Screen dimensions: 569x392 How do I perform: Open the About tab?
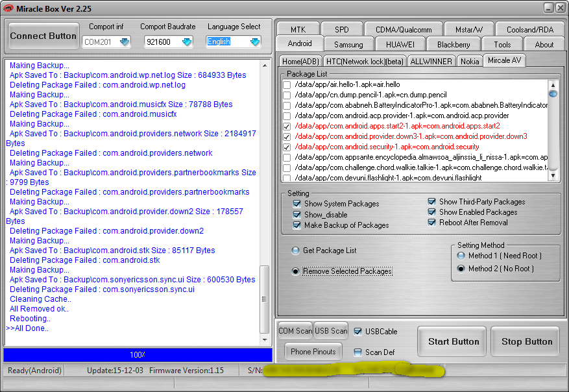click(x=544, y=44)
